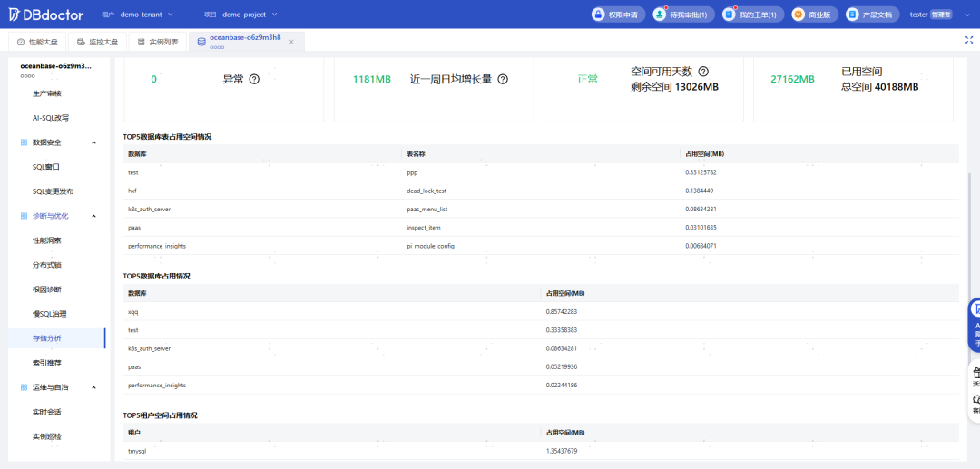
Task: Toggle fullscreen with the expand icon
Action: (969, 39)
